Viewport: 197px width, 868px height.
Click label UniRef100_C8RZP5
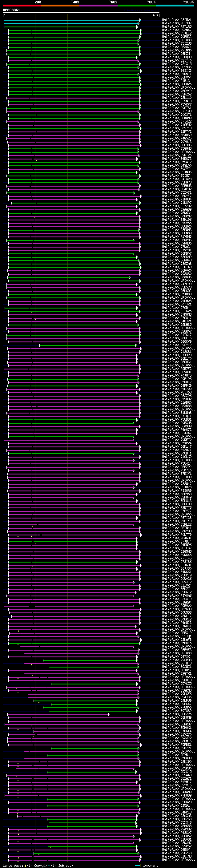(177, 714)
